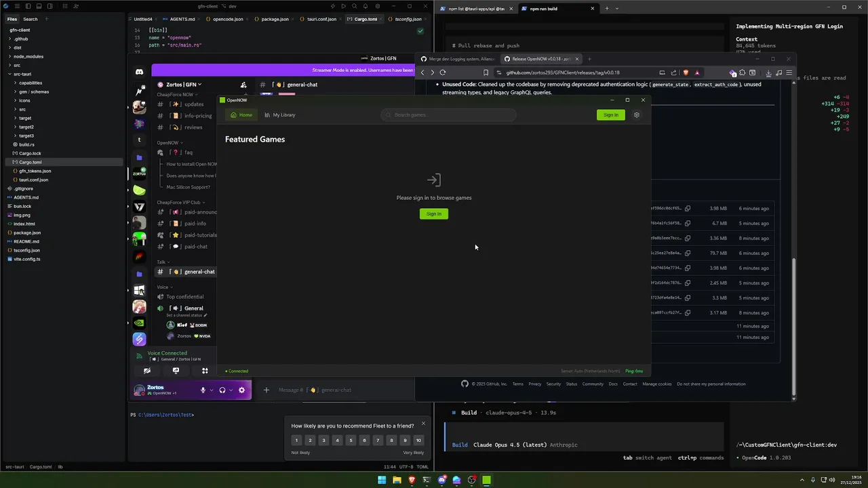Open the NVIDIA server icon in Discord
Viewport: 868px width, 488px height.
coord(139,323)
